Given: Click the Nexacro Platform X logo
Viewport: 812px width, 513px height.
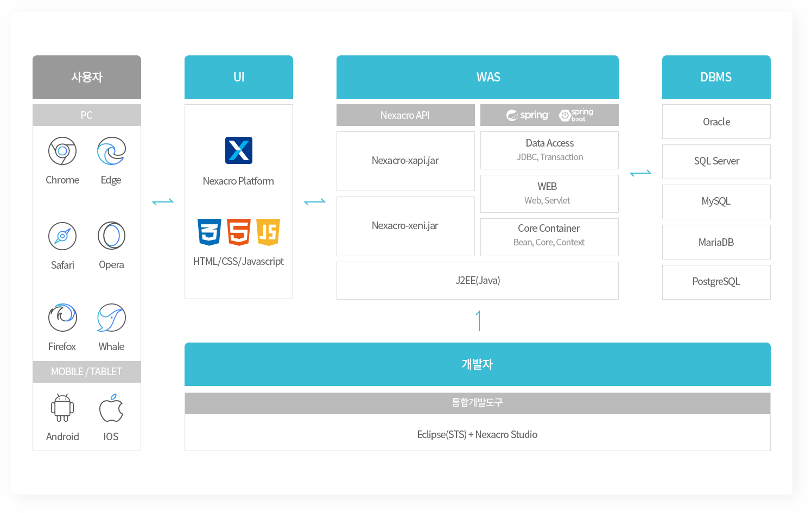Looking at the screenshot, I should pyautogui.click(x=239, y=150).
